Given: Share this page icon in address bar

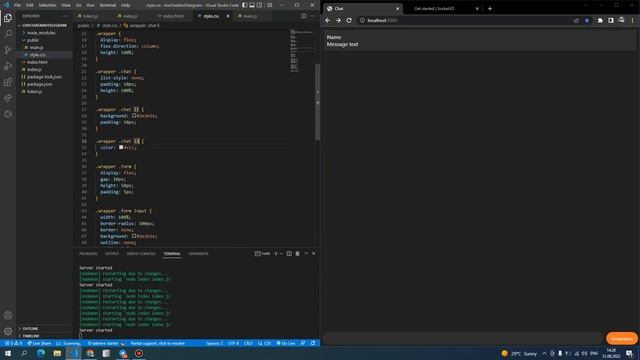Looking at the screenshot, I should point(576,20).
